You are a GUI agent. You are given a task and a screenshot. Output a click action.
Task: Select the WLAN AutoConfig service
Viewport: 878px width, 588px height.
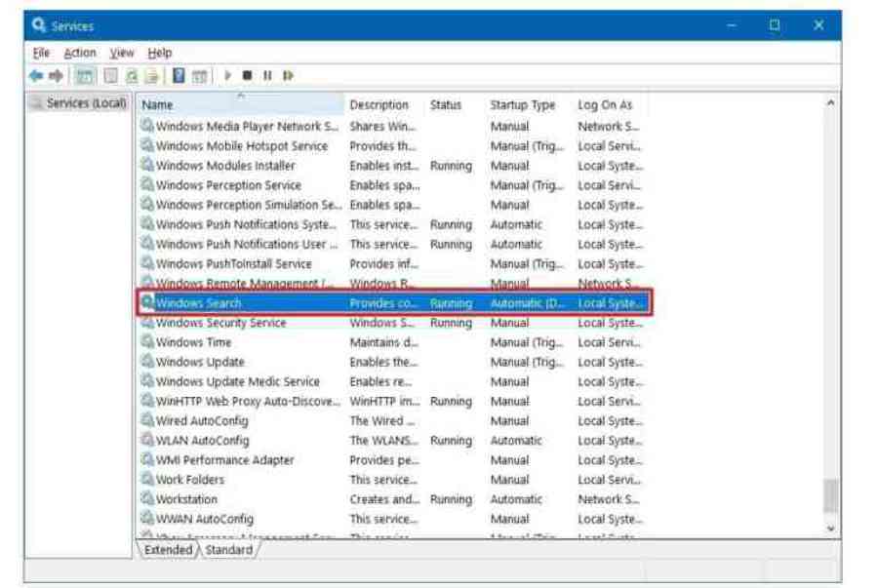point(394,441)
